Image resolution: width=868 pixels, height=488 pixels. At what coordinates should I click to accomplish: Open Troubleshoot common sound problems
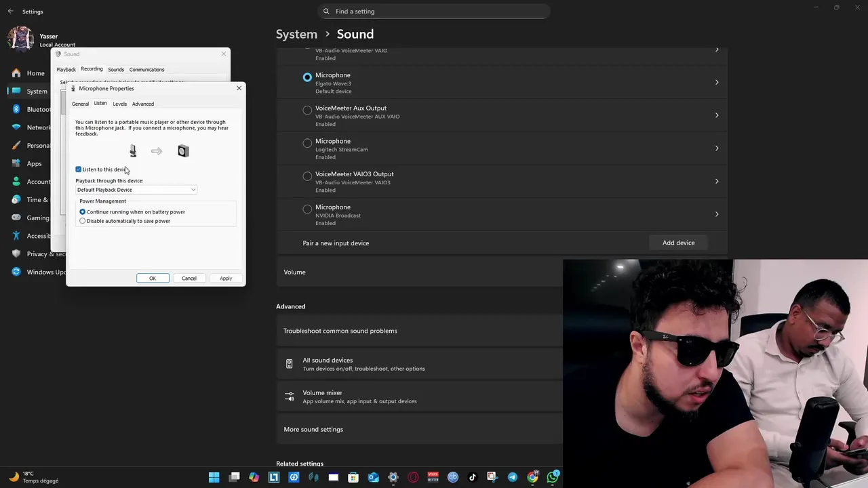[x=419, y=331]
